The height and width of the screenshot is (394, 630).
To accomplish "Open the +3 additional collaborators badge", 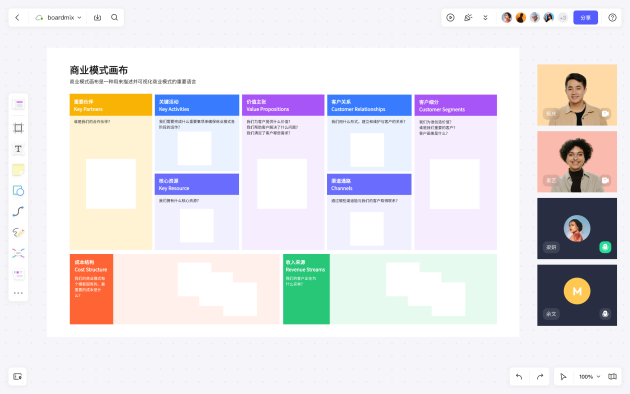I will pos(563,18).
